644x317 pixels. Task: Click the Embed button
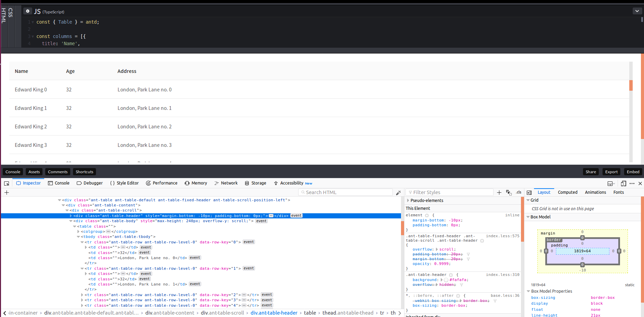point(633,172)
